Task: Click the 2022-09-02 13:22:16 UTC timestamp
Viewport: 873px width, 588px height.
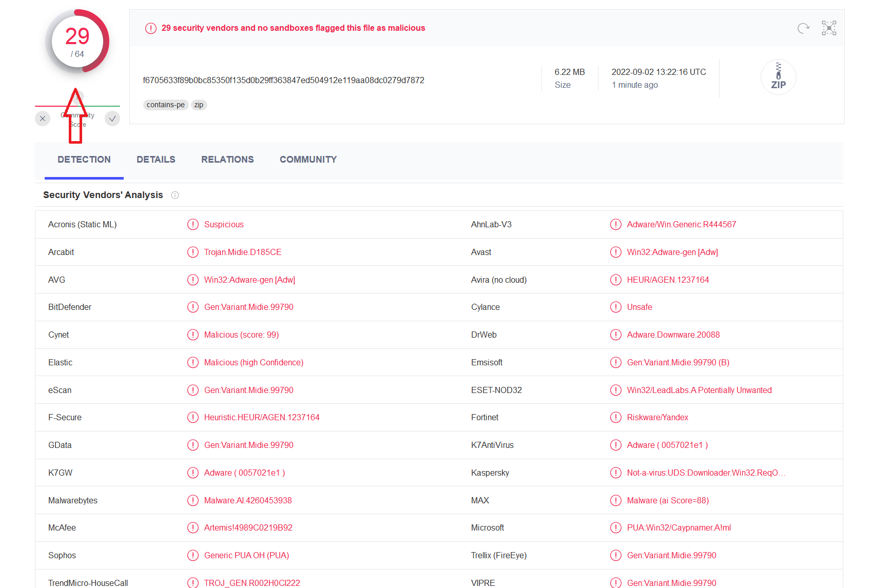Action: point(659,72)
